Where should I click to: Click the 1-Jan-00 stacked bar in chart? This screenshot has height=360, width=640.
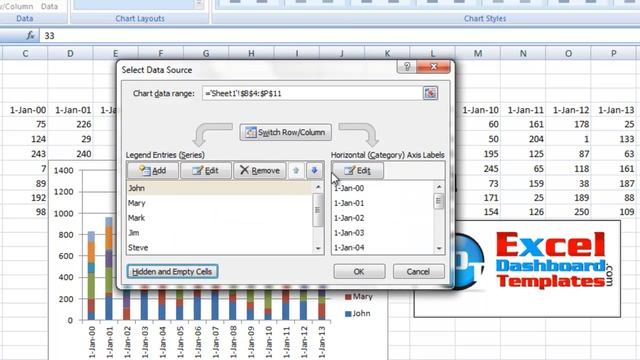(x=91, y=276)
